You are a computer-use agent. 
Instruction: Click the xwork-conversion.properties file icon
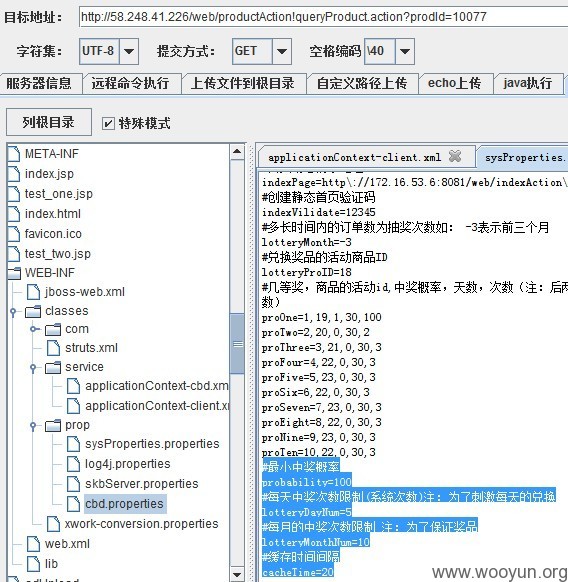(x=53, y=524)
